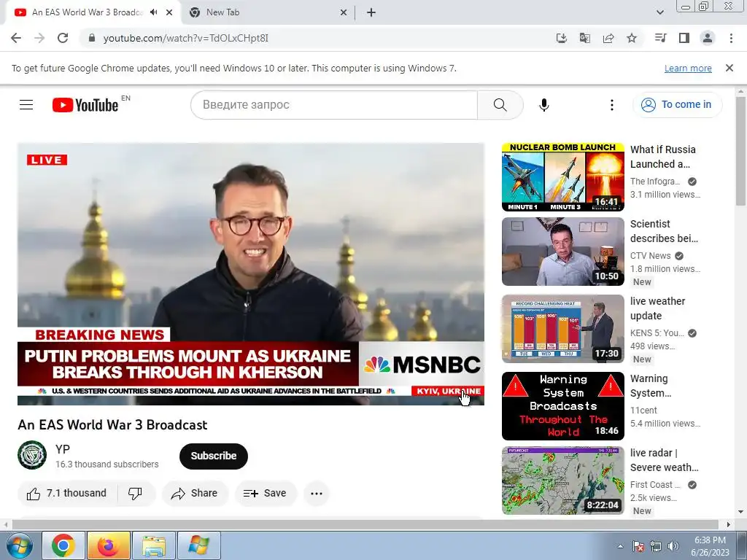Open the Learn more link

pyautogui.click(x=688, y=68)
